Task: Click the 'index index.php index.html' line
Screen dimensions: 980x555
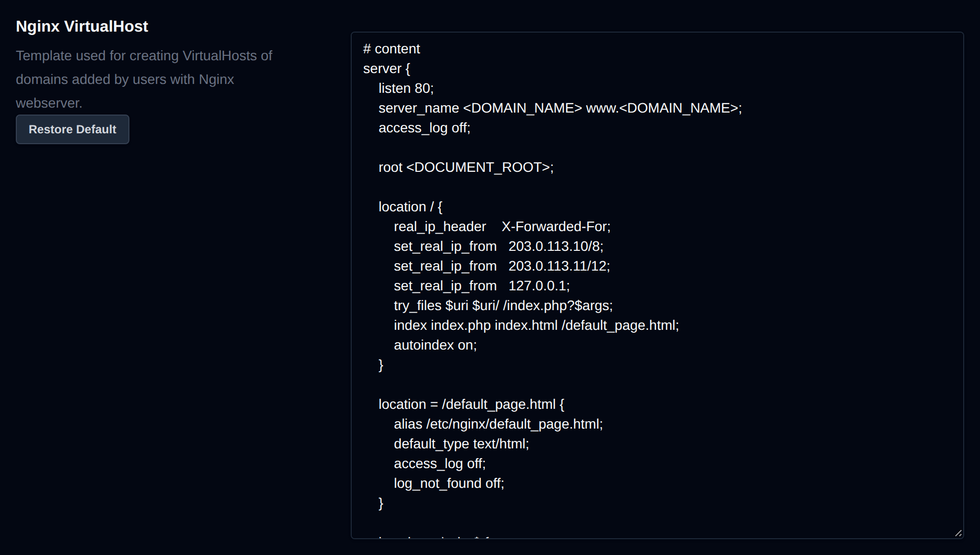Action: point(536,325)
